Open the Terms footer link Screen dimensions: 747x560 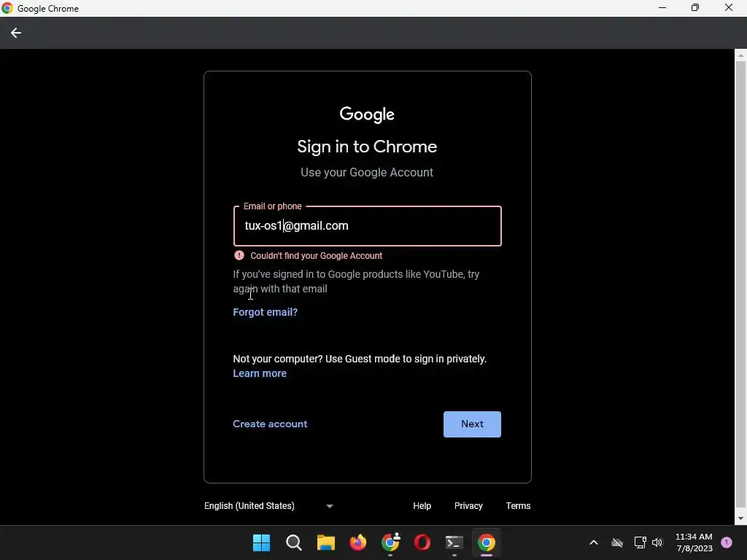(518, 506)
